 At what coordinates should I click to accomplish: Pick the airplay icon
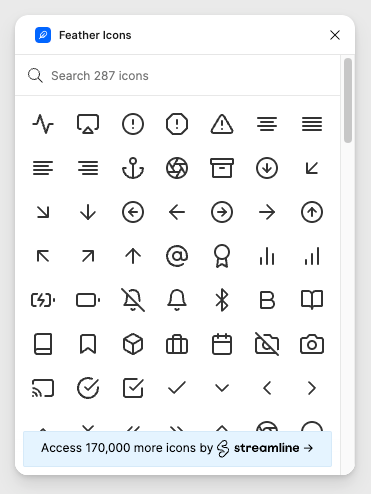(x=88, y=124)
